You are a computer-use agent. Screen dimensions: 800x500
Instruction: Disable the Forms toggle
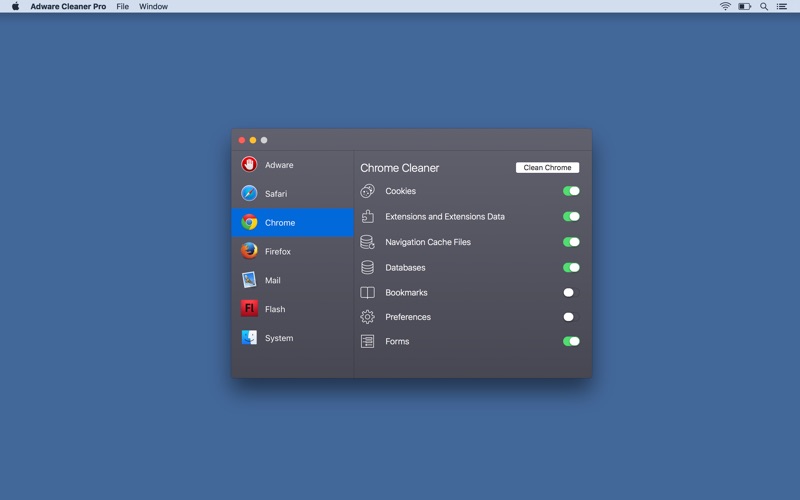point(571,341)
